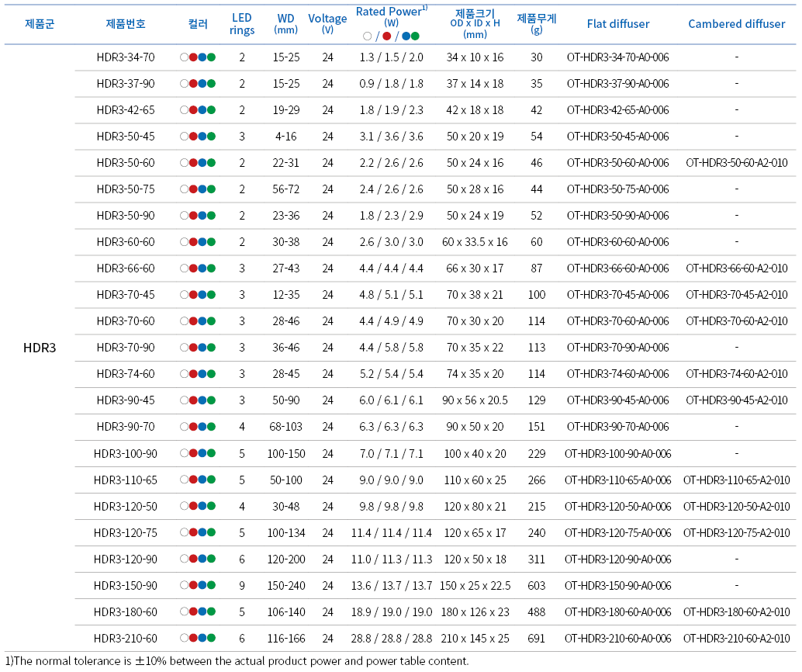Viewport: 802px width, 672px height.
Task: Select the Cambered diffuser column header
Action: click(736, 24)
